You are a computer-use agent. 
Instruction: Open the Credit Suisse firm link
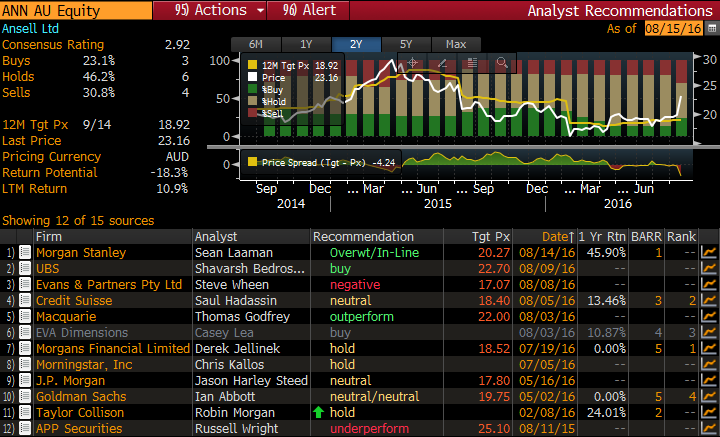[x=74, y=301]
